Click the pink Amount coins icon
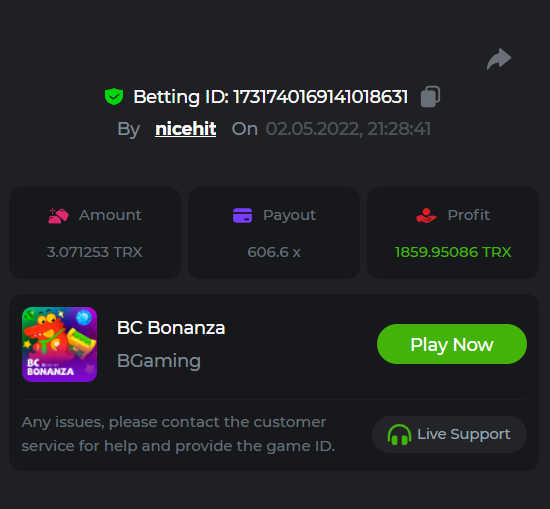The image size is (550, 509). click(58, 215)
